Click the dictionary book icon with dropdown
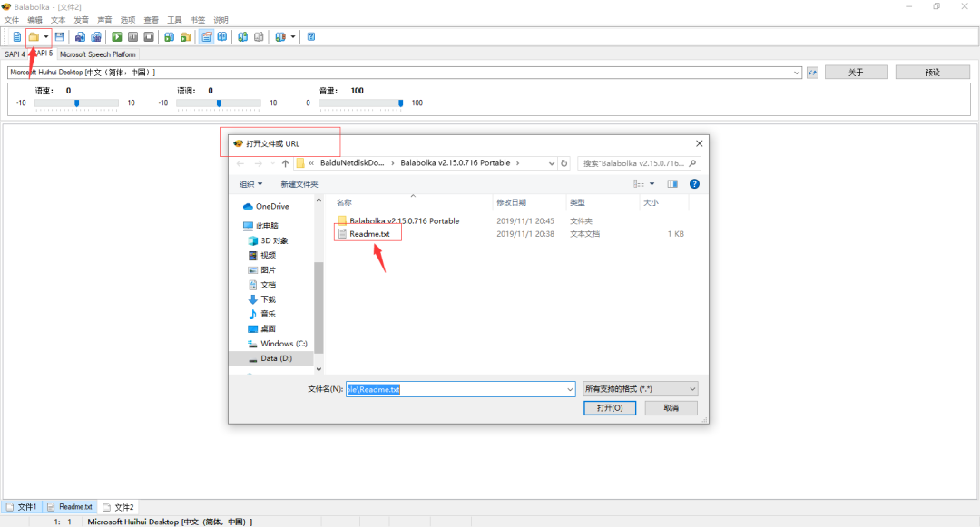Viewport: 980px width, 527px height. (x=280, y=37)
